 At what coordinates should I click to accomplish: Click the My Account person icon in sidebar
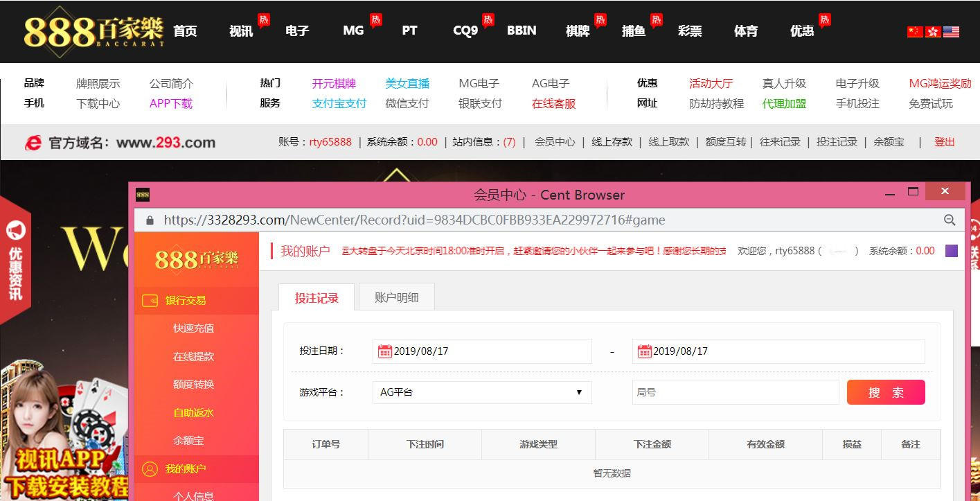coord(150,469)
